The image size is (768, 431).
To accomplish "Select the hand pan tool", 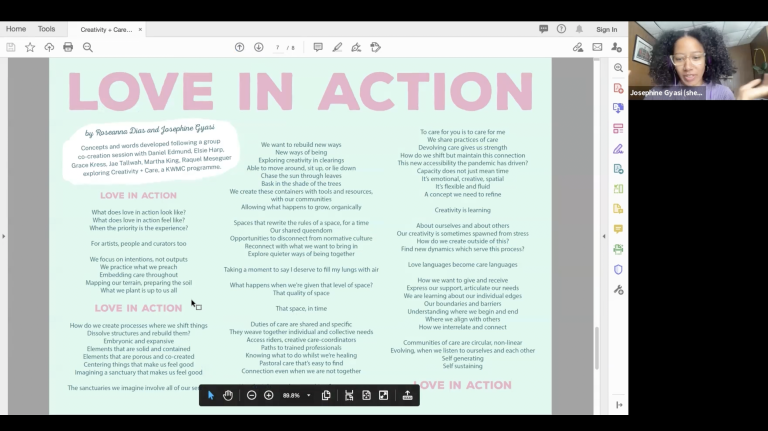I will (x=228, y=395).
